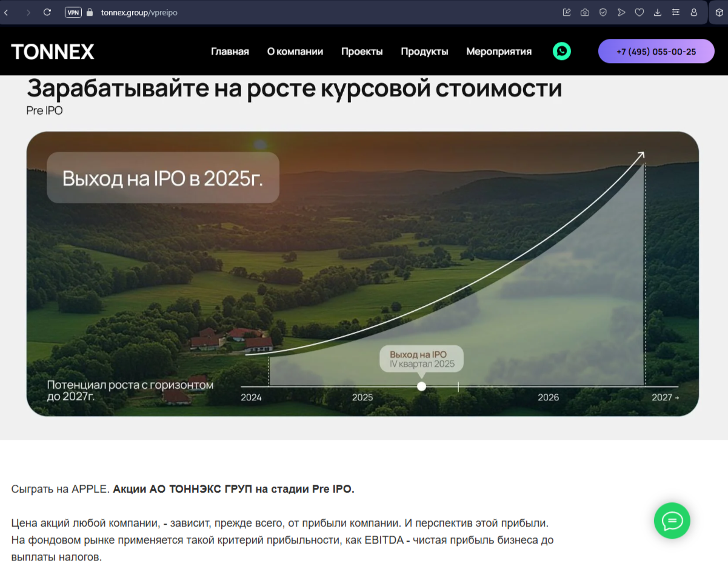Open the green chat widget button
The height and width of the screenshot is (566, 728).
672,521
